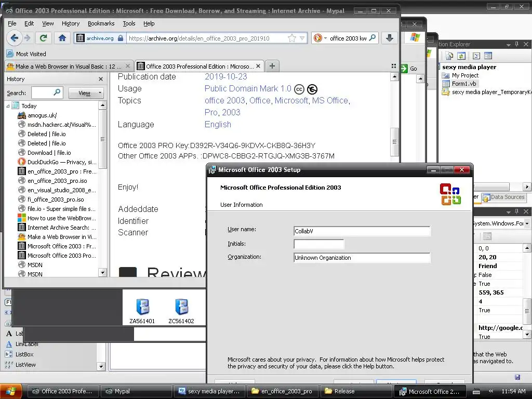The image size is (532, 399).
Task: Click the User name field
Action: click(362, 231)
